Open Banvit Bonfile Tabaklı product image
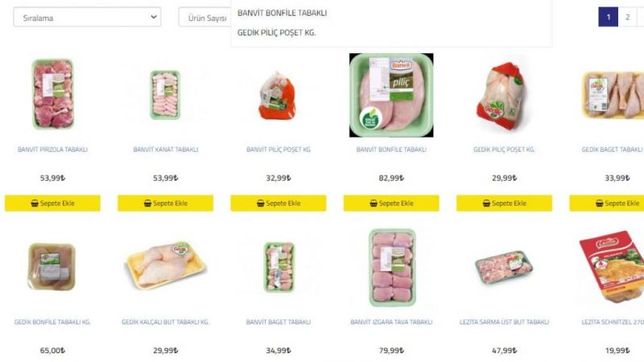This screenshot has height=362, width=644. [x=391, y=95]
